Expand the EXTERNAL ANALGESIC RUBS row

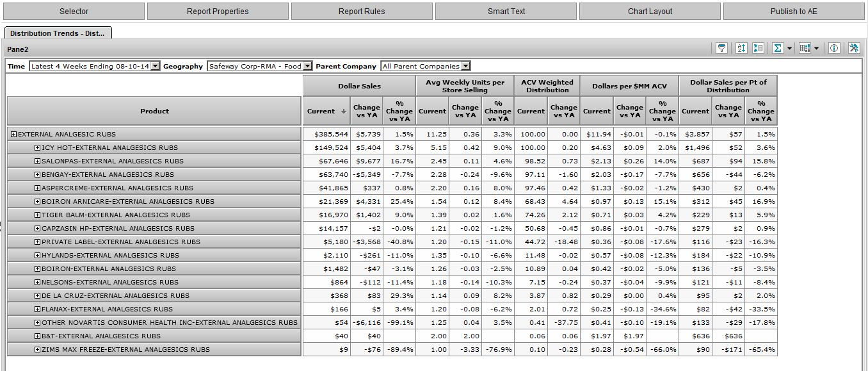(x=13, y=135)
